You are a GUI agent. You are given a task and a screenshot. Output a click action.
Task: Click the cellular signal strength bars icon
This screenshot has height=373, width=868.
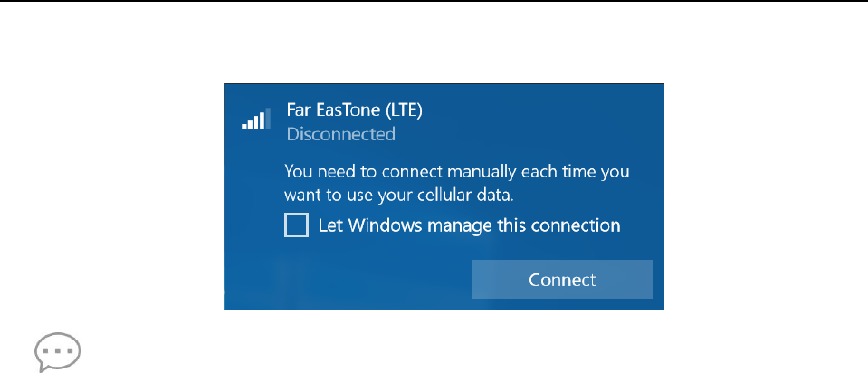pyautogui.click(x=256, y=119)
